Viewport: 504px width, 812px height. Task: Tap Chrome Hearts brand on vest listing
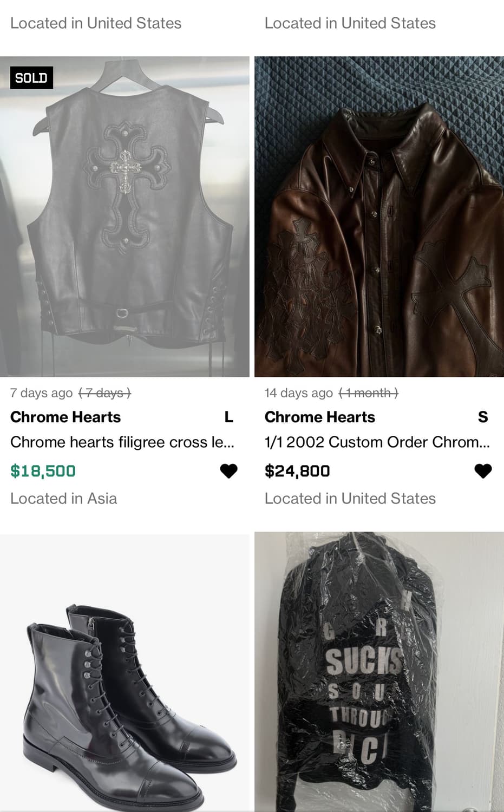66,417
